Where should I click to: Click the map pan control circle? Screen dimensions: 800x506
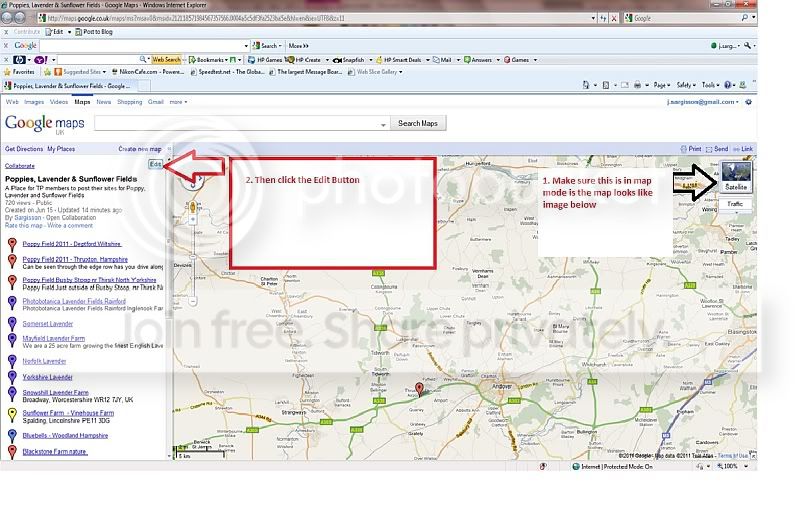[193, 180]
